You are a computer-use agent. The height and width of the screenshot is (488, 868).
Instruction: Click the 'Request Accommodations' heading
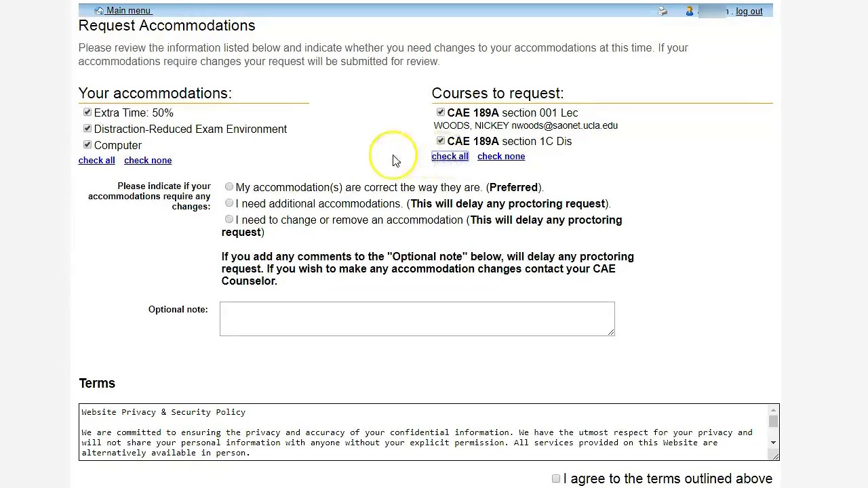tap(167, 25)
